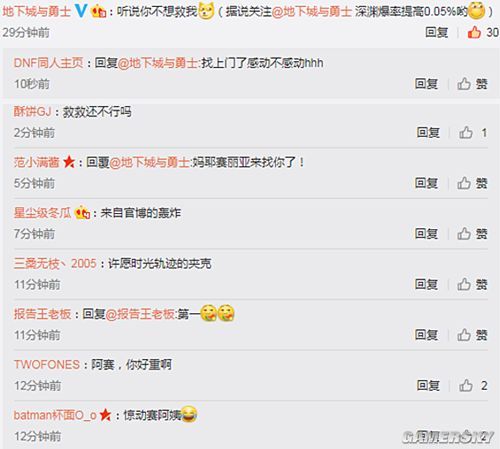Open 三桑无枝、2005 user profile
500x449 pixels.
[55, 264]
